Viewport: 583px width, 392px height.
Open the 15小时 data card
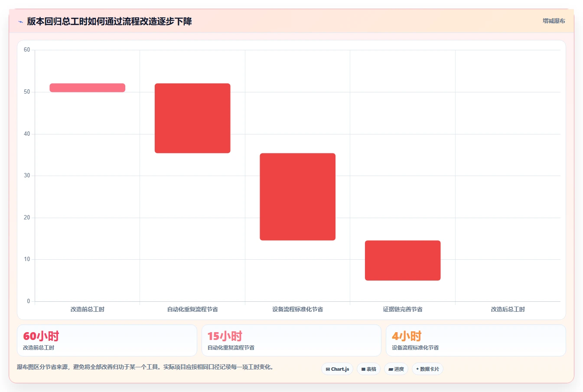click(291, 340)
